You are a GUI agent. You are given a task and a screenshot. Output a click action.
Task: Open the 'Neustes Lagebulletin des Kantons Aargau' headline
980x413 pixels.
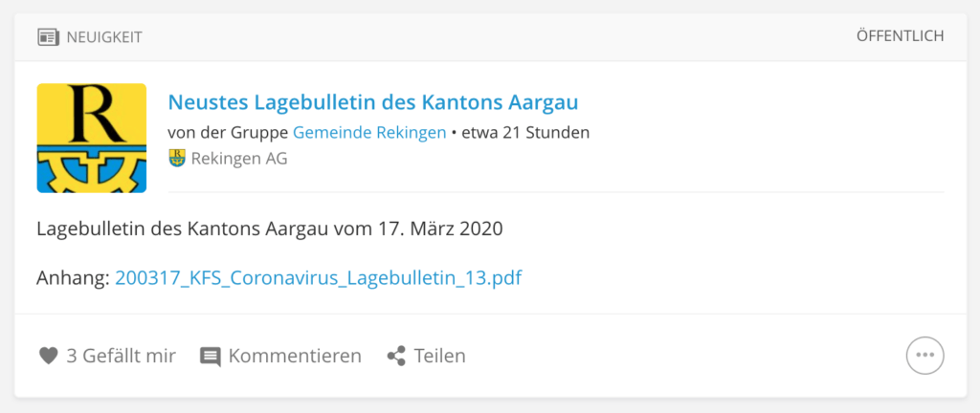tap(373, 102)
